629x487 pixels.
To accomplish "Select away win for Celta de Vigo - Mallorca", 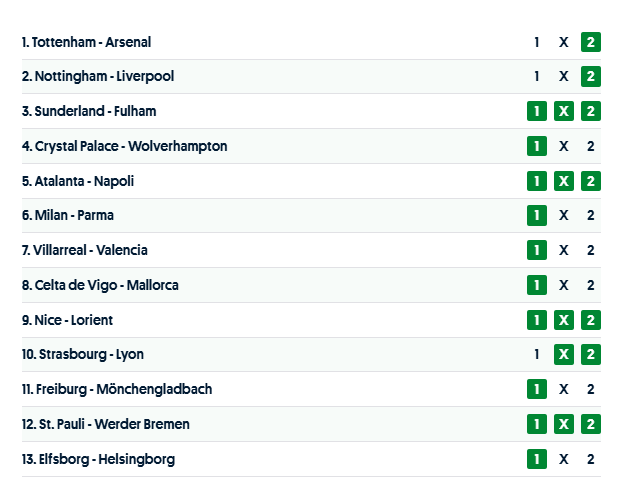I will click(591, 285).
